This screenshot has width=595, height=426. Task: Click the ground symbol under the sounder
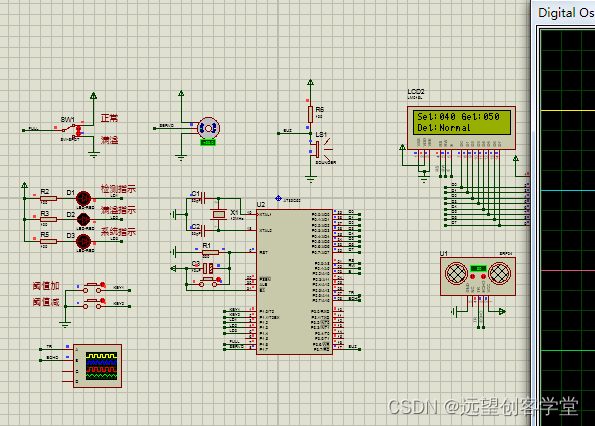310,179
